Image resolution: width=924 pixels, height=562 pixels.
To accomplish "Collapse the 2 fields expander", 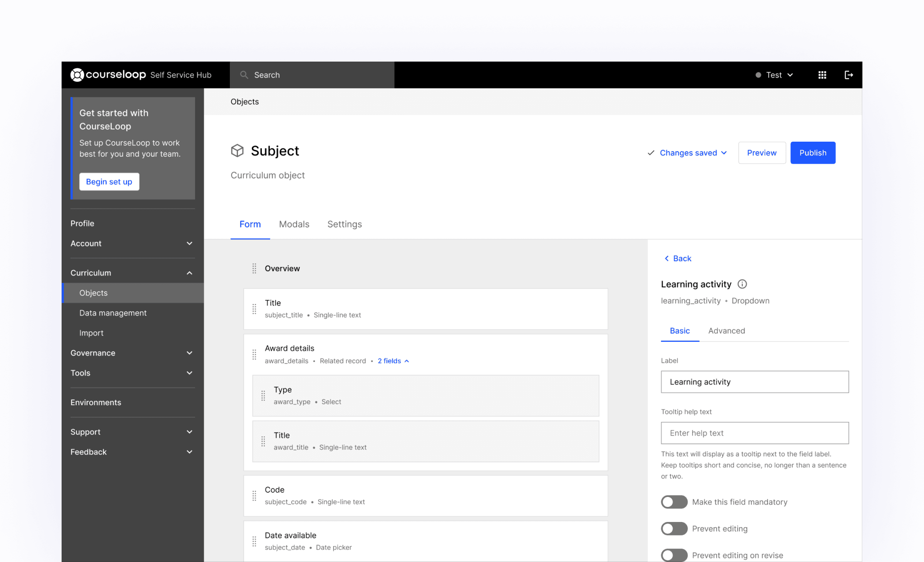I will 393,361.
